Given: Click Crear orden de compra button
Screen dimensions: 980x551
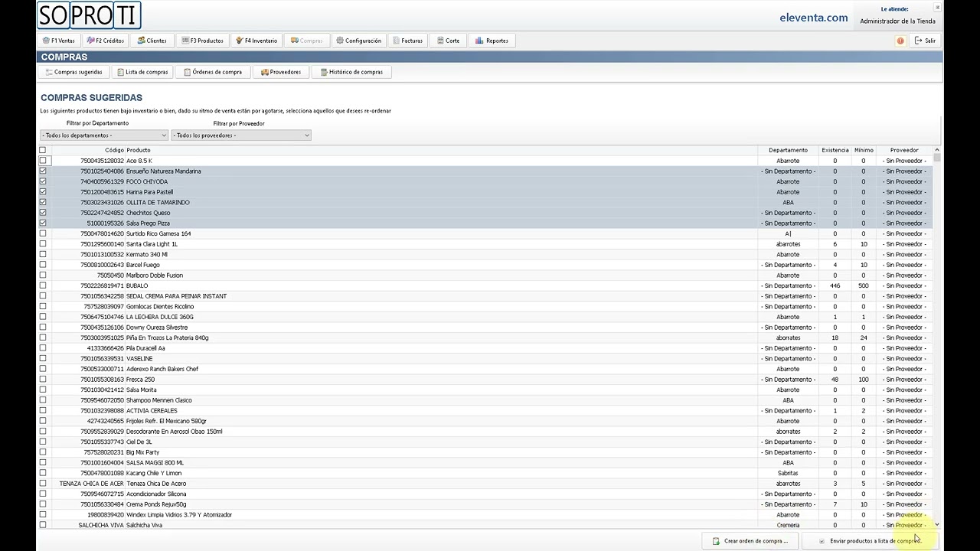Looking at the screenshot, I should 751,541.
